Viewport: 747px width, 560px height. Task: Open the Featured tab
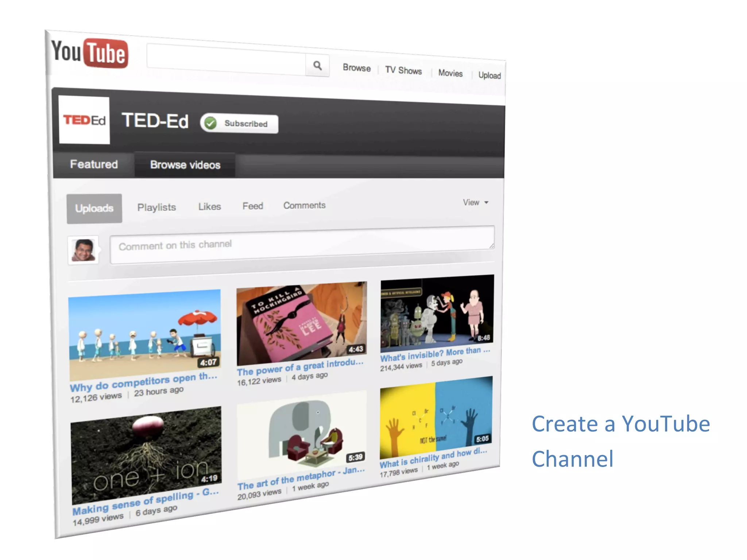coord(94,164)
